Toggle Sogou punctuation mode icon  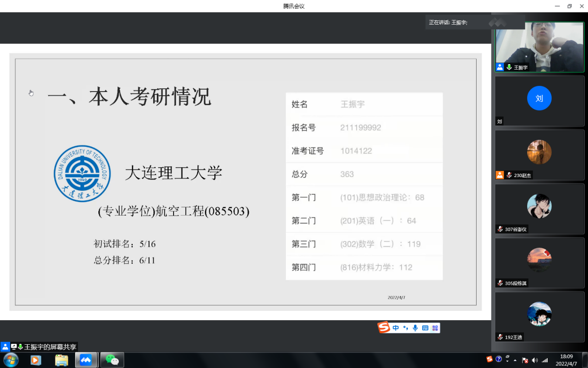[406, 328]
